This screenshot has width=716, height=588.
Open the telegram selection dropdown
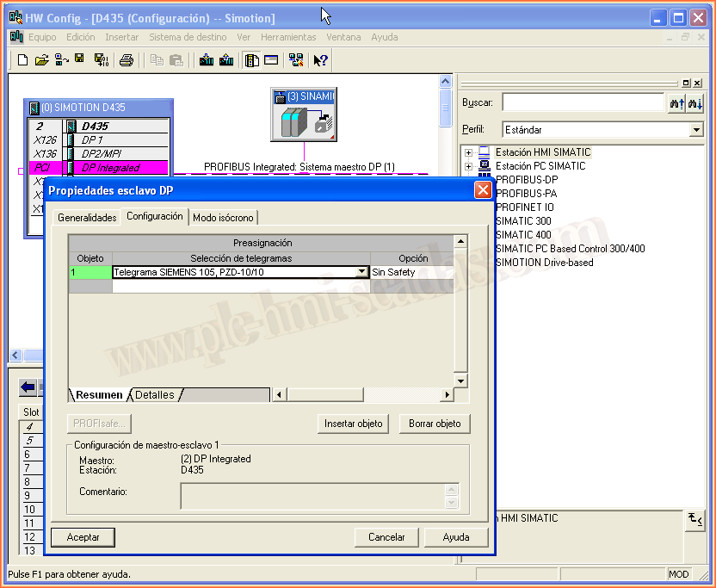[x=362, y=272]
